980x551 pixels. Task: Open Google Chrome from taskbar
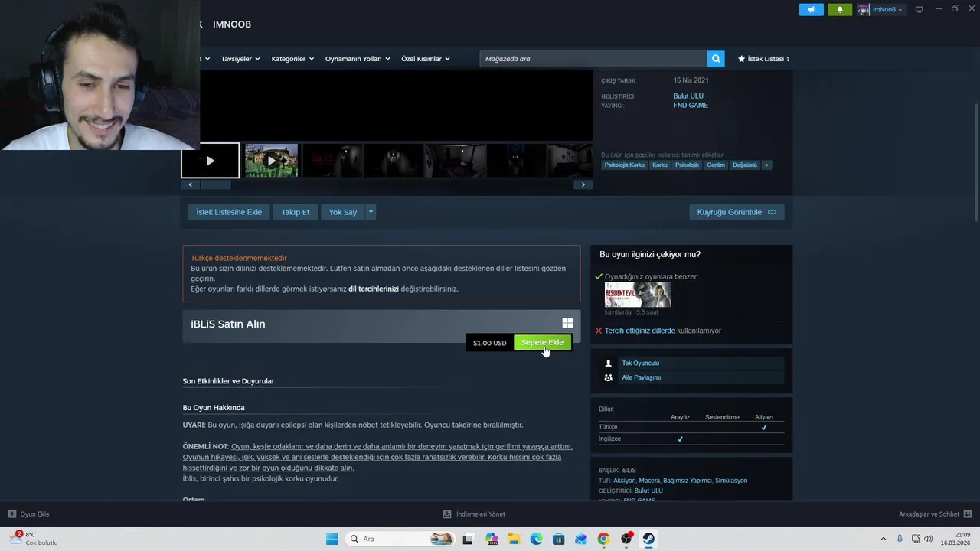tap(603, 539)
